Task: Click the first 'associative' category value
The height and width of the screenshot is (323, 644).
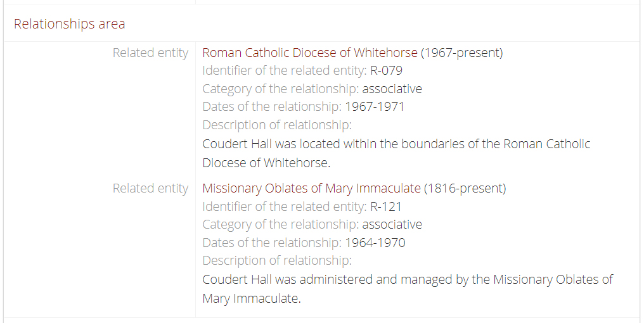Action: 392,89
